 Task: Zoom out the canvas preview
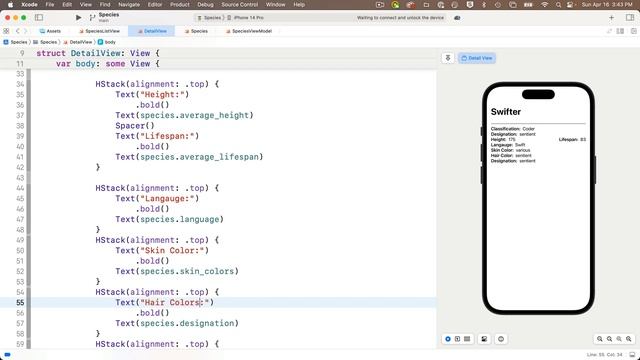(x=600, y=339)
